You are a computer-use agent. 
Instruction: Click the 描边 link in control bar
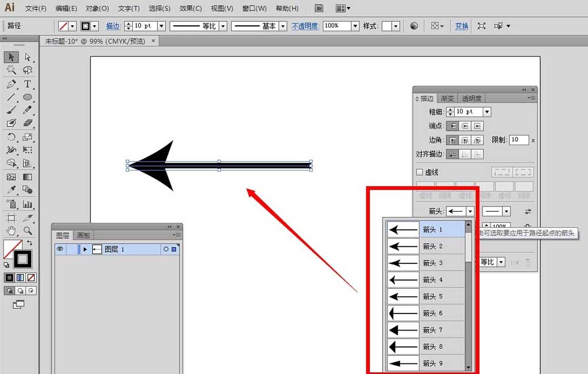pos(112,26)
